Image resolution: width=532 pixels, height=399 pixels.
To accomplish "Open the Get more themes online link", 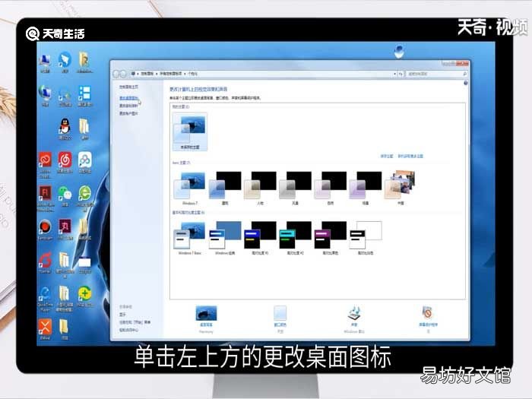I will [410, 157].
